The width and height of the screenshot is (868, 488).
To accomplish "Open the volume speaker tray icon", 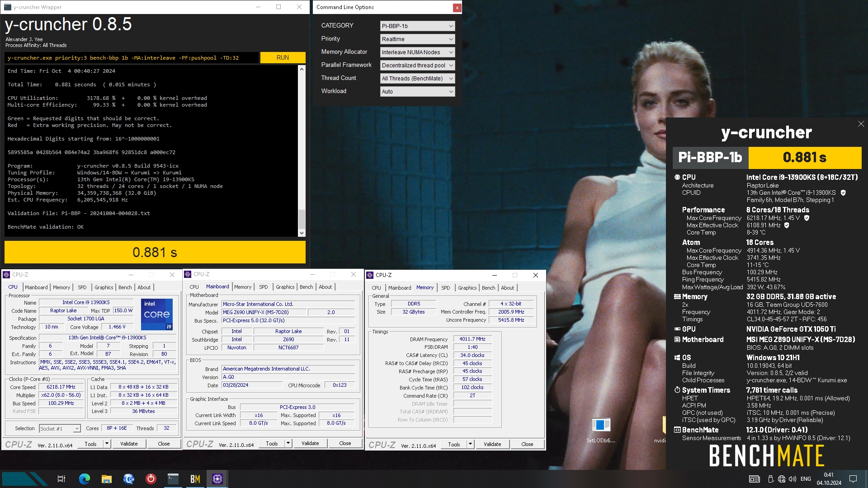I will [x=793, y=479].
